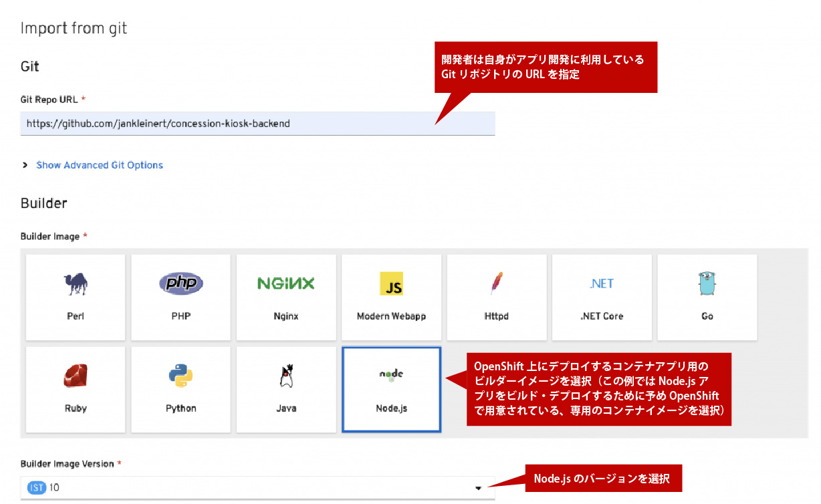This screenshot has width=821, height=504.
Task: Select the Modern Webapp JS icon
Action: (x=391, y=283)
